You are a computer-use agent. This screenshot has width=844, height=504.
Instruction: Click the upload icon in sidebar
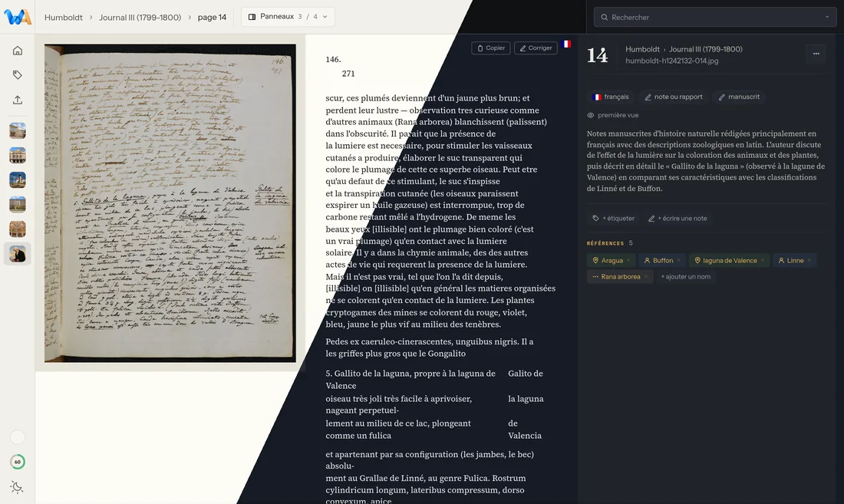coord(17,100)
